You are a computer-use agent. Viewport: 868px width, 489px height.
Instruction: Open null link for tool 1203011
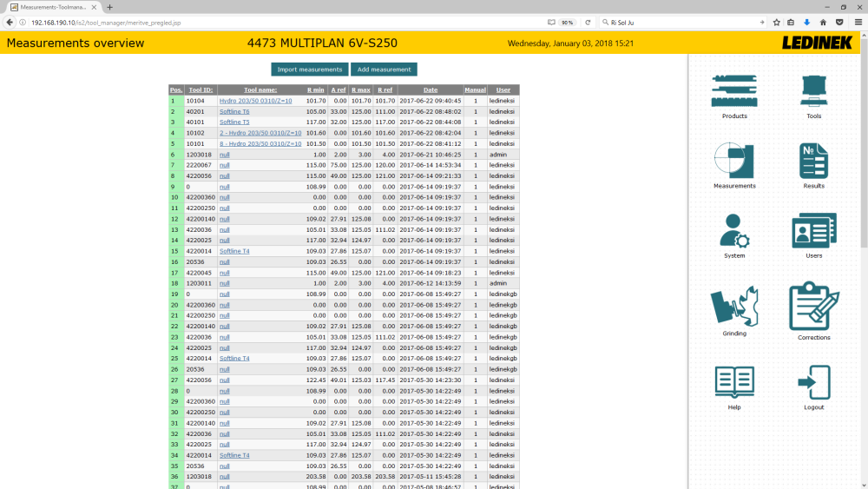(x=224, y=283)
